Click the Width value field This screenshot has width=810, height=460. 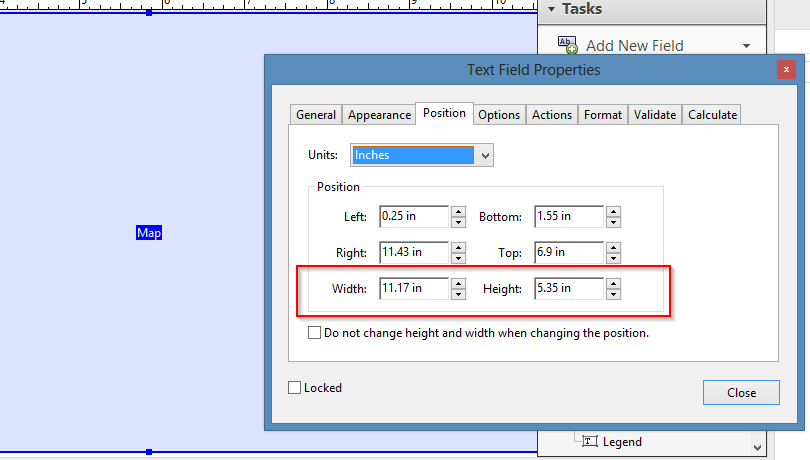tap(412, 288)
